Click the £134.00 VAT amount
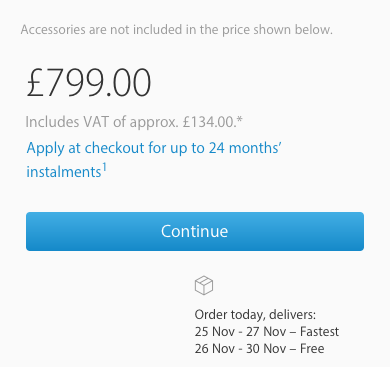390x367 pixels. tap(207, 122)
